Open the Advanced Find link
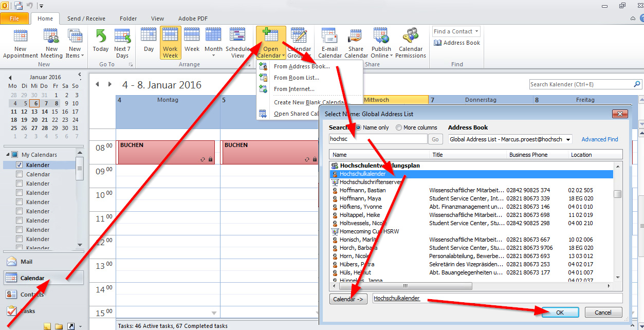The width and height of the screenshot is (644, 330). point(600,139)
